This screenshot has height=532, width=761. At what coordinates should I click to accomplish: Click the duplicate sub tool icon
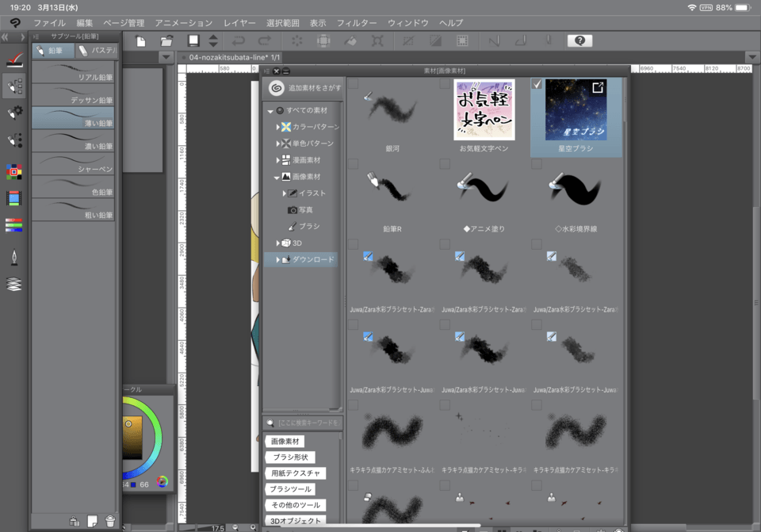pos(75,522)
